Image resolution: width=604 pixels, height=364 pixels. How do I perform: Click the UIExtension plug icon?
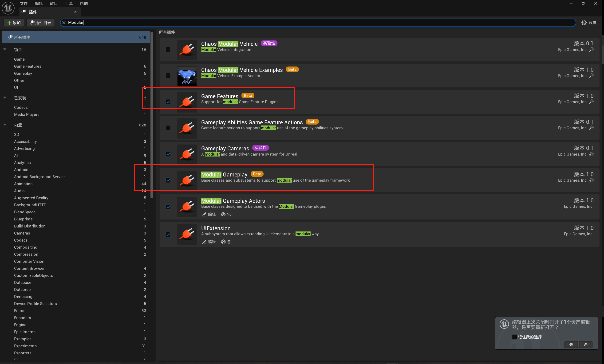(x=187, y=235)
